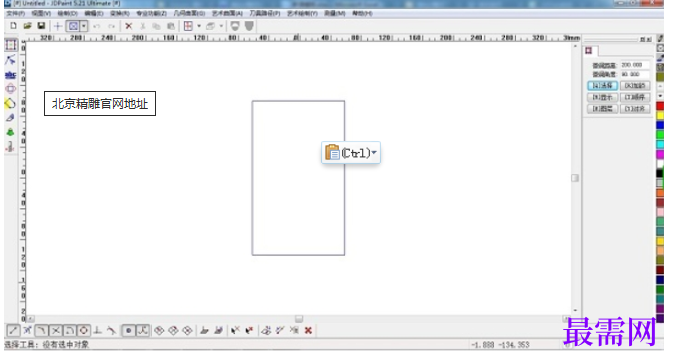Click the olive square icon right edge
This screenshot has width=675, height=363.
click(660, 77)
